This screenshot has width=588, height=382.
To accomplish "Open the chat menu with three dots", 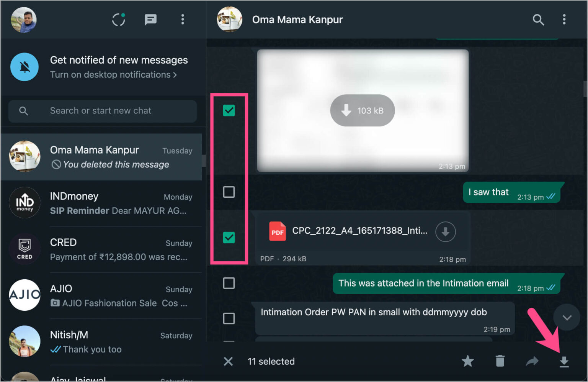I will point(564,20).
